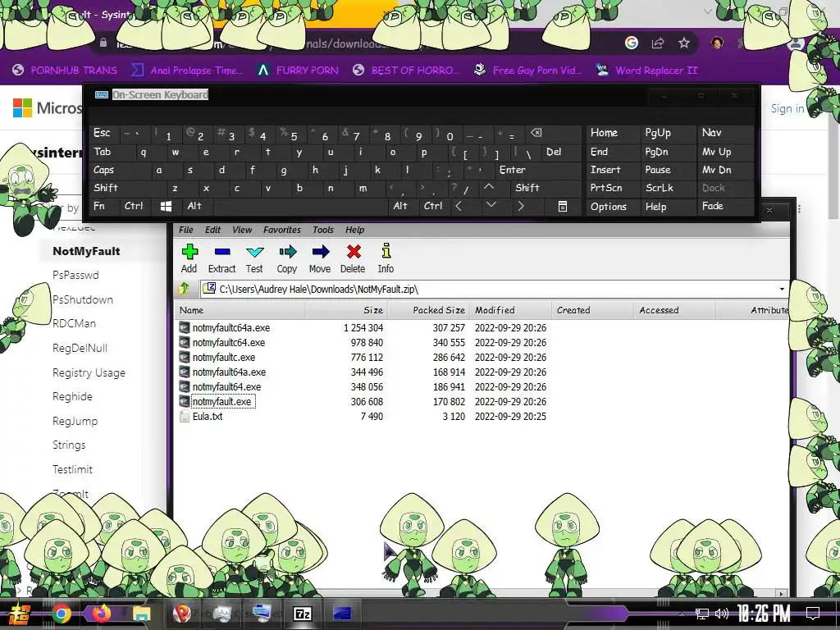840x630 pixels.
Task: Go up one folder level in 7-Zip
Action: pyautogui.click(x=184, y=289)
